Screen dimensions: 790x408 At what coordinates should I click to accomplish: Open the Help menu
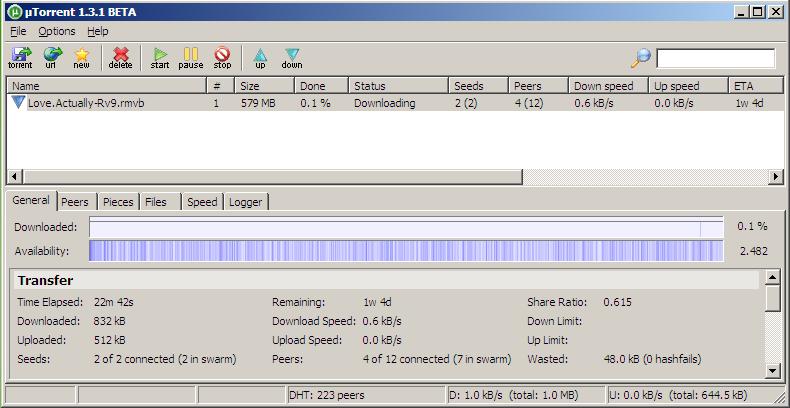[x=98, y=31]
